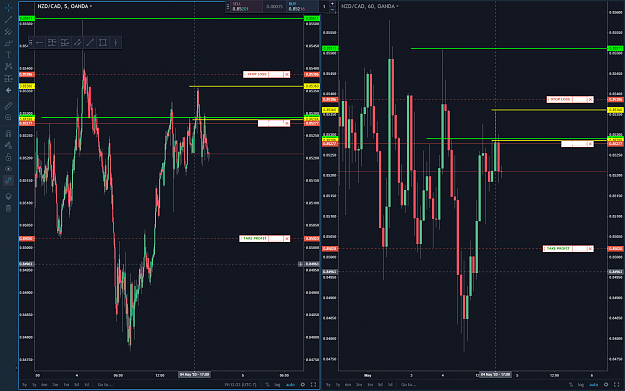625x391 pixels.
Task: Close the position label on left chart
Action: click(x=287, y=124)
